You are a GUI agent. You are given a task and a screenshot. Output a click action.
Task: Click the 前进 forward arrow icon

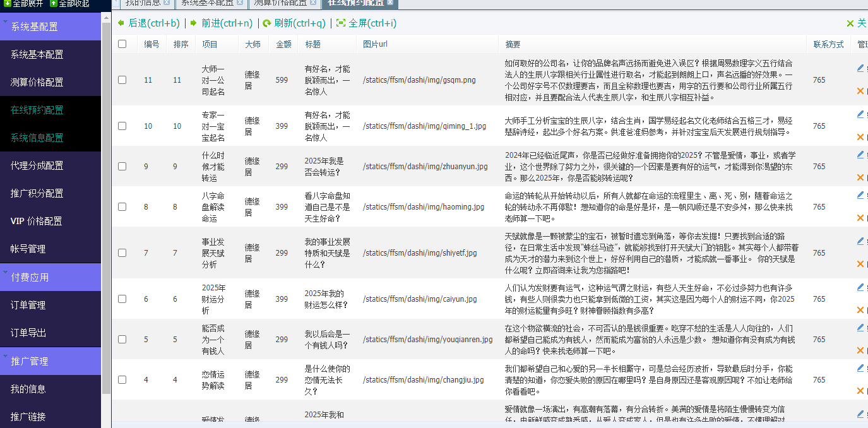pyautogui.click(x=194, y=23)
